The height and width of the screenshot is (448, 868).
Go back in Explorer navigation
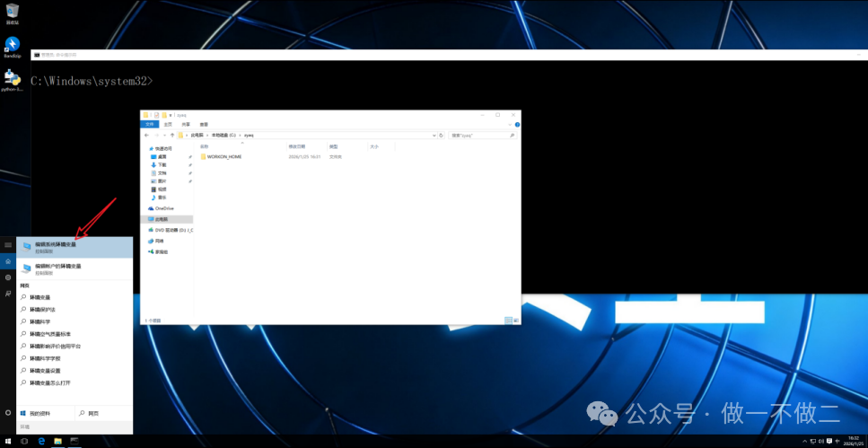point(146,136)
